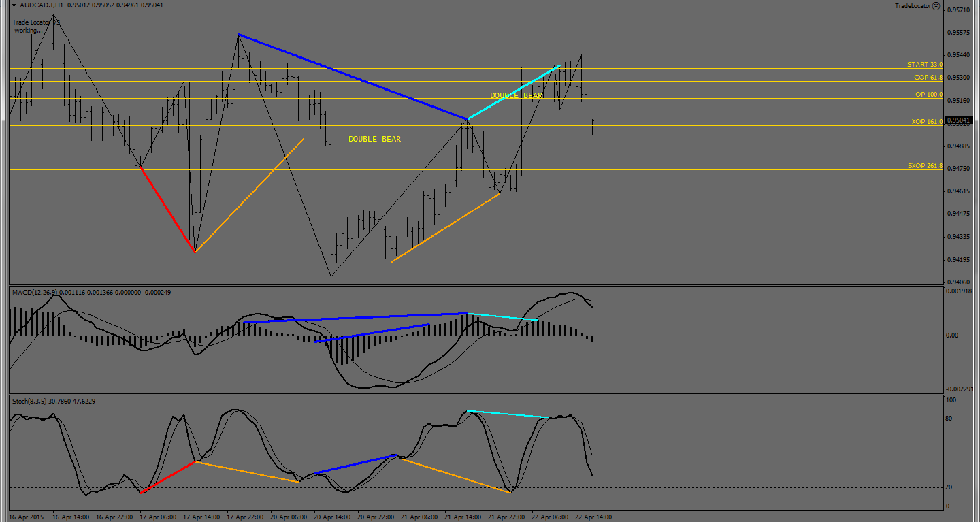Click the DOUBLE BEAR label under the blue trendline
This screenshot has width=980, height=522.
374,140
